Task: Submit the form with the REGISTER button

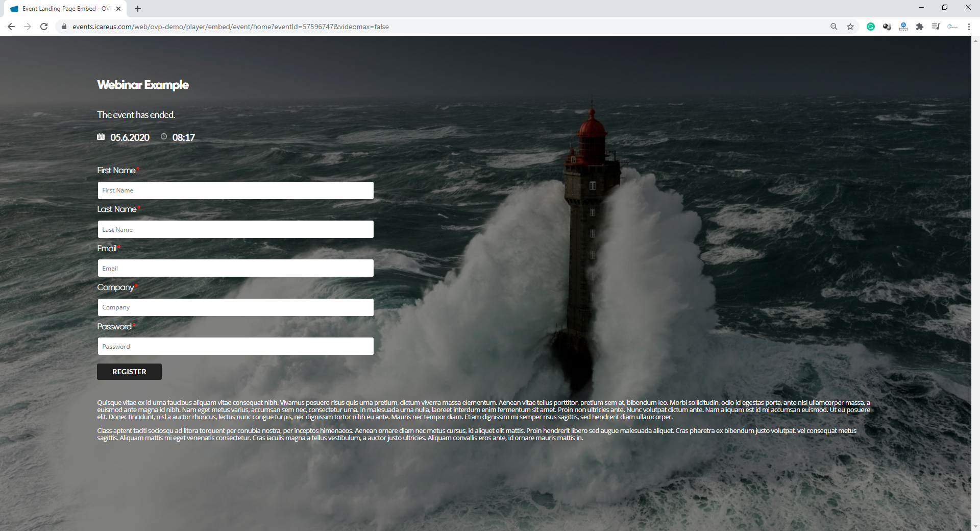Action: pyautogui.click(x=129, y=372)
